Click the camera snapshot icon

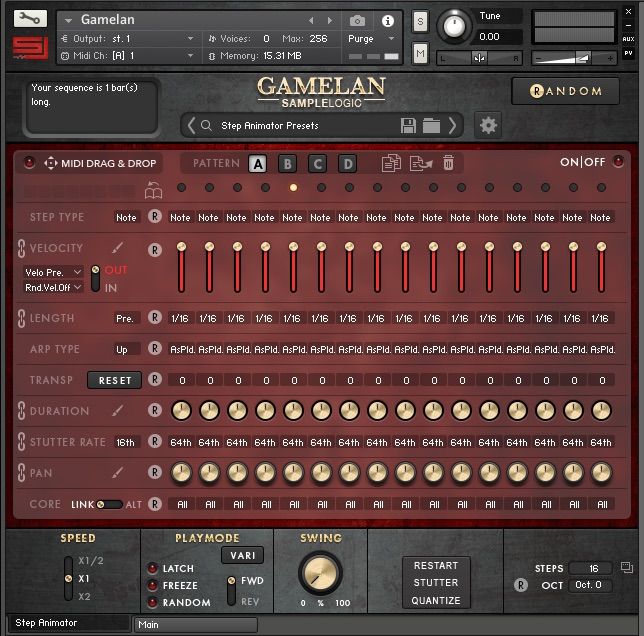357,21
